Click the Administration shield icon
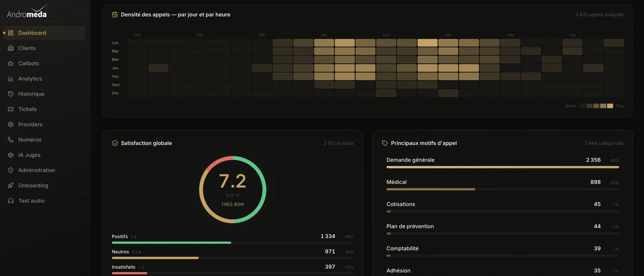Viewport: 644px width, 276px height. (x=11, y=170)
